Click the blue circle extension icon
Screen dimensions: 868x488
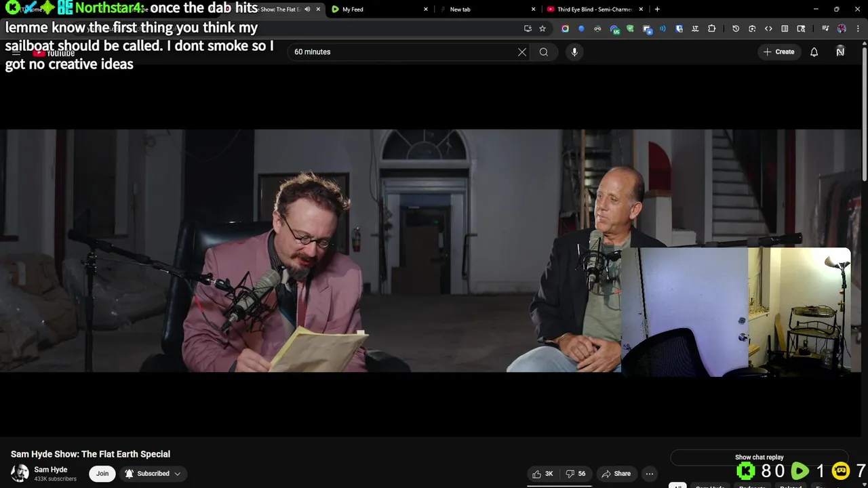tap(581, 28)
